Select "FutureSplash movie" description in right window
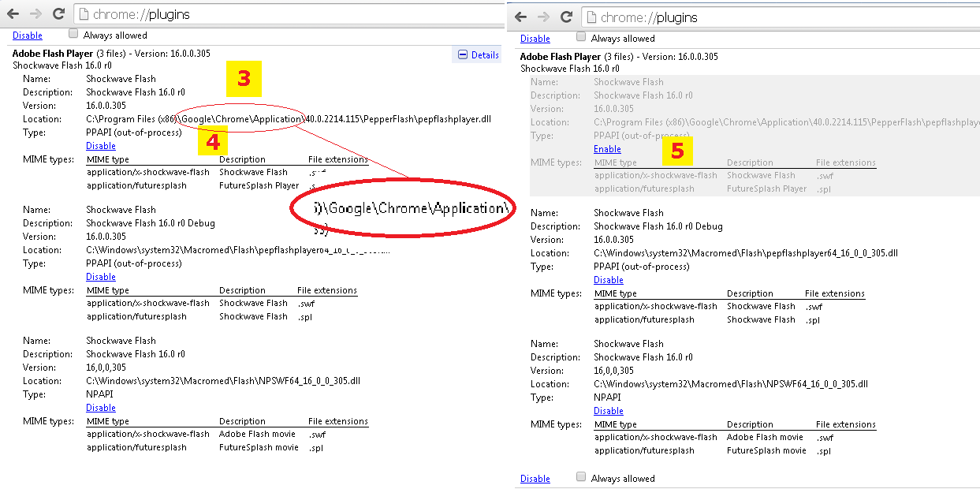 pos(766,450)
